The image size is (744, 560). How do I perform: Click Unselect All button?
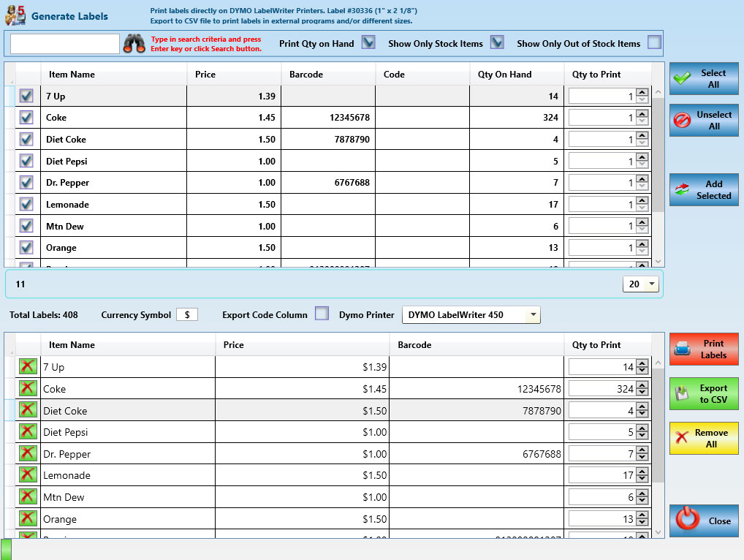[x=704, y=120]
